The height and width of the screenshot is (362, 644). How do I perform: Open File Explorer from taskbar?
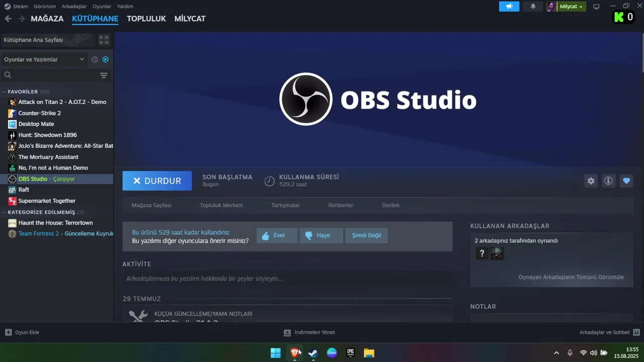click(369, 353)
